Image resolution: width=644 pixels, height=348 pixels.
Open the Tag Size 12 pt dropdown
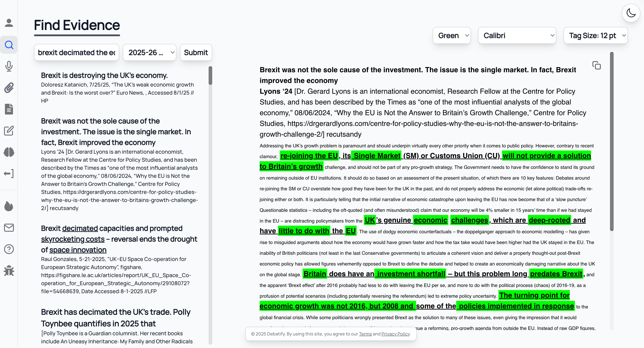(595, 36)
